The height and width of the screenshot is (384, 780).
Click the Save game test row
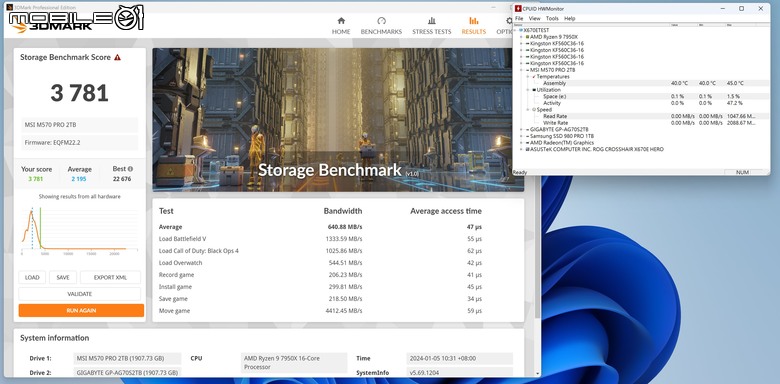tap(320, 298)
